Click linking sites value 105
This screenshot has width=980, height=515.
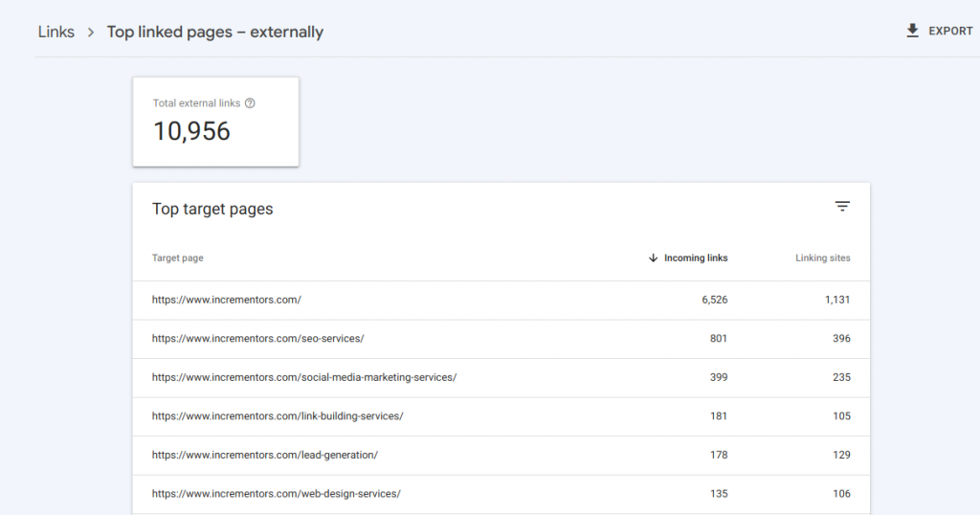[841, 416]
